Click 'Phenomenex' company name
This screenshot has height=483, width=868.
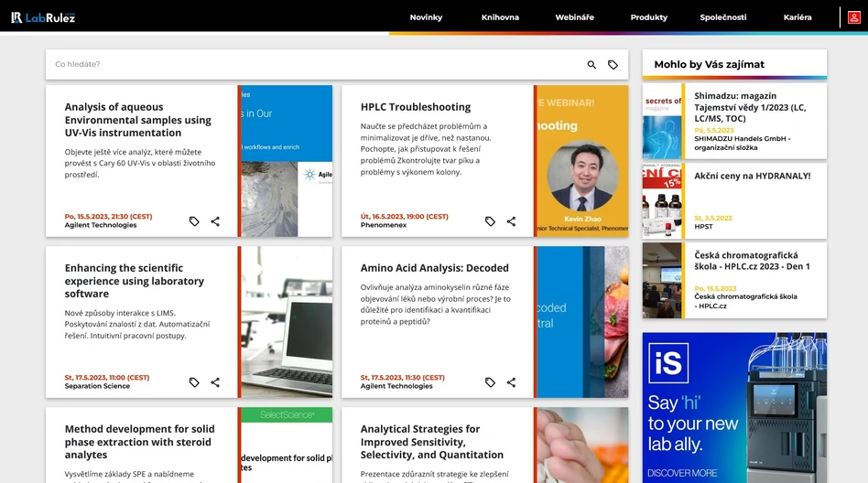point(384,225)
